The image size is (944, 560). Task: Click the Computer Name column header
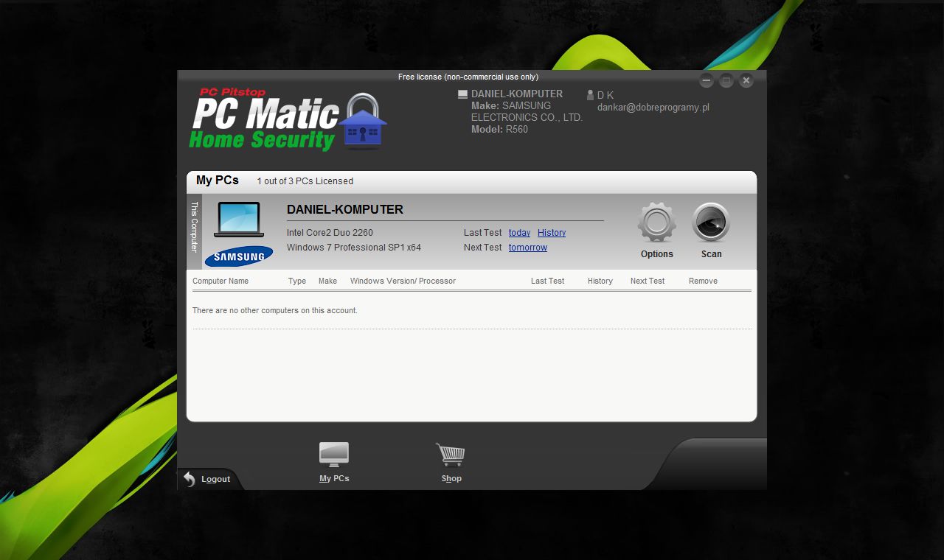point(220,281)
